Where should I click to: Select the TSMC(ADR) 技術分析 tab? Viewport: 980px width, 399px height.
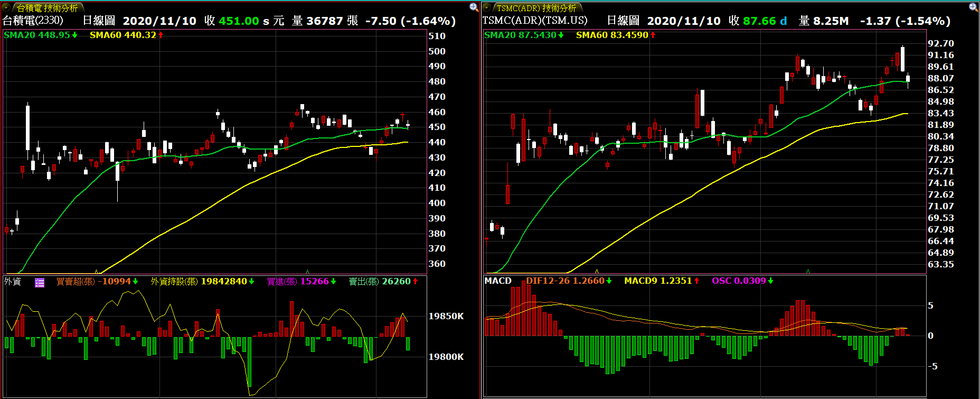pos(536,8)
